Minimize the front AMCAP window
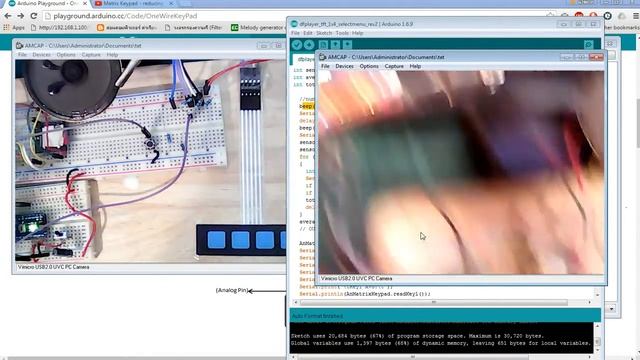Screen dimensions: 640x360 pyautogui.click(x=566, y=57)
